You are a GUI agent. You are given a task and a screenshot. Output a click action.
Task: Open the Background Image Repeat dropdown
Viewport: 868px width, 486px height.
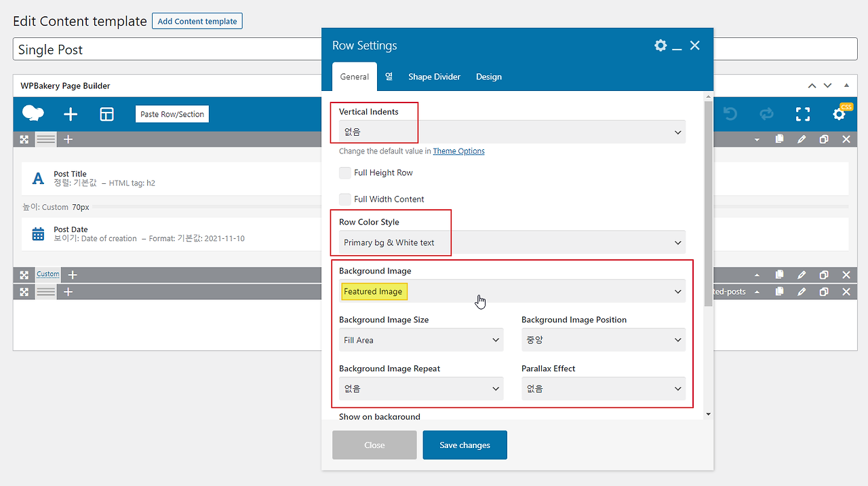[x=421, y=389]
